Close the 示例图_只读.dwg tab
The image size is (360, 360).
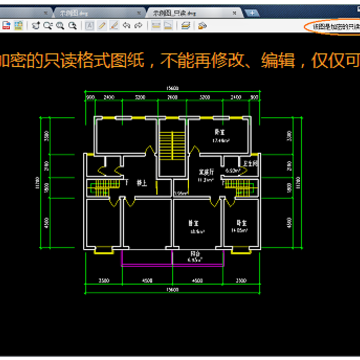click(x=234, y=13)
